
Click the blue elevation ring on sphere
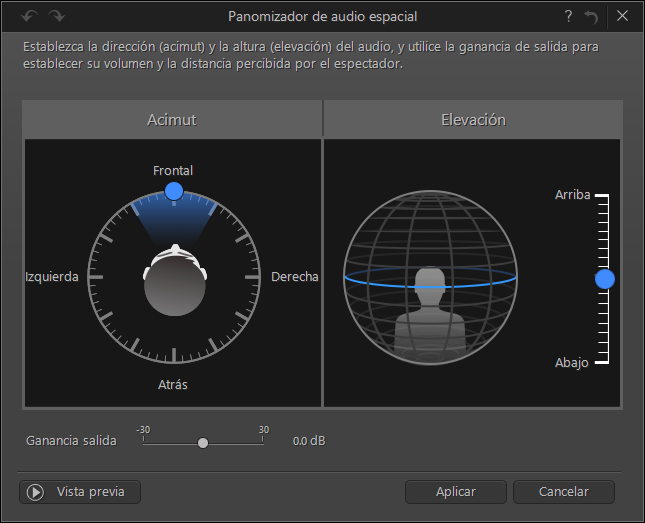click(x=430, y=278)
